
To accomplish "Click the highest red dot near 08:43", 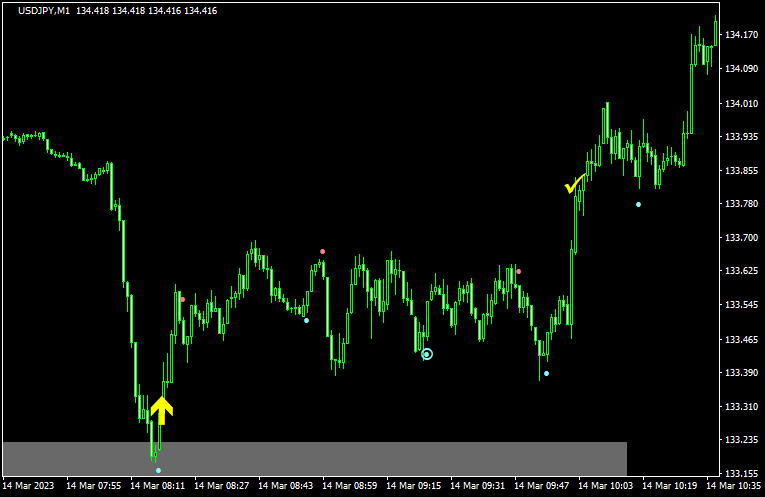I will pos(322,251).
